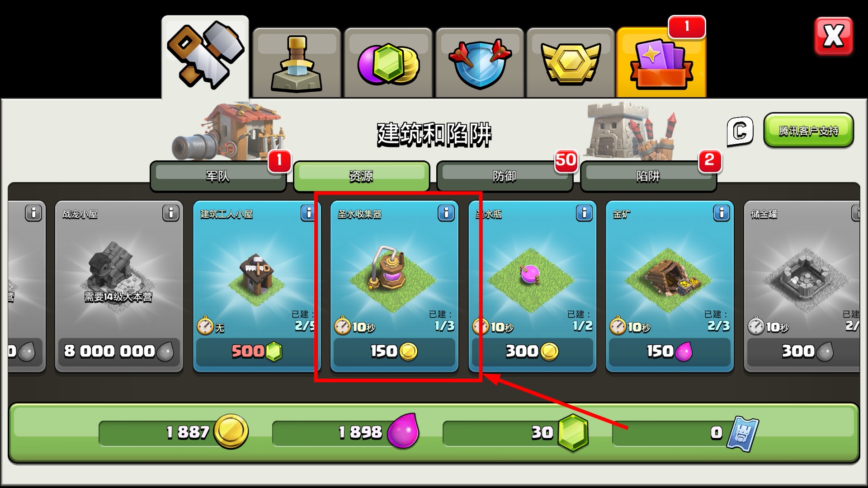Switch to the 陷阱 category tab
The width and height of the screenshot is (868, 488).
(648, 176)
